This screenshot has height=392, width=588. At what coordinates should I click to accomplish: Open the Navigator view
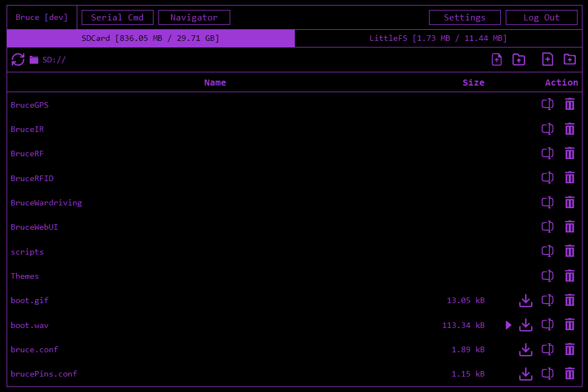pos(194,18)
